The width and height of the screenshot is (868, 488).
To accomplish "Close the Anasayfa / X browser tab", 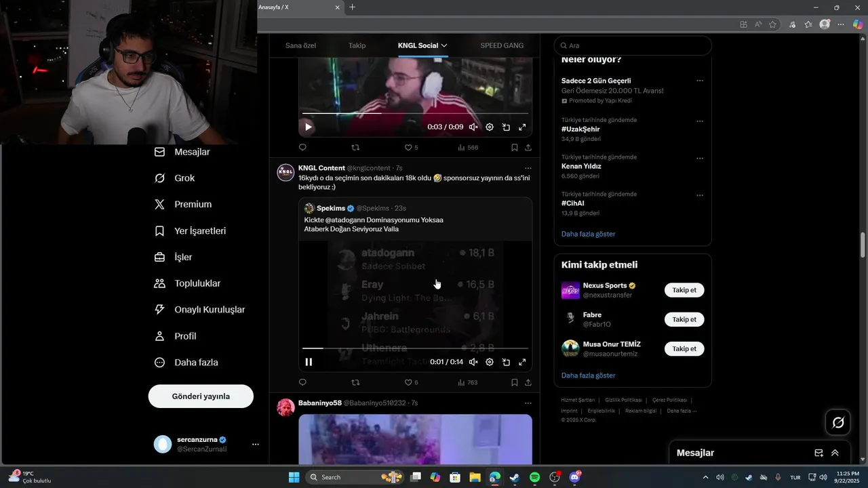I will 338,7.
